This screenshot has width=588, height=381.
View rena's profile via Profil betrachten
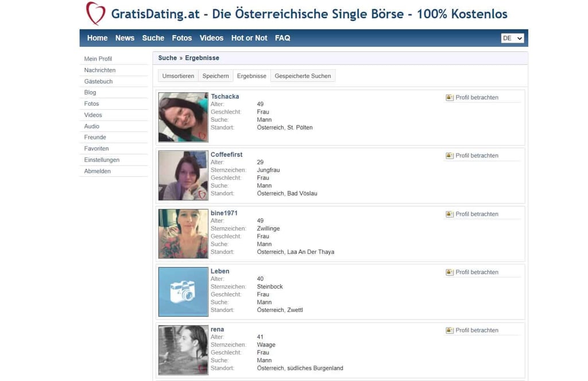tap(477, 330)
